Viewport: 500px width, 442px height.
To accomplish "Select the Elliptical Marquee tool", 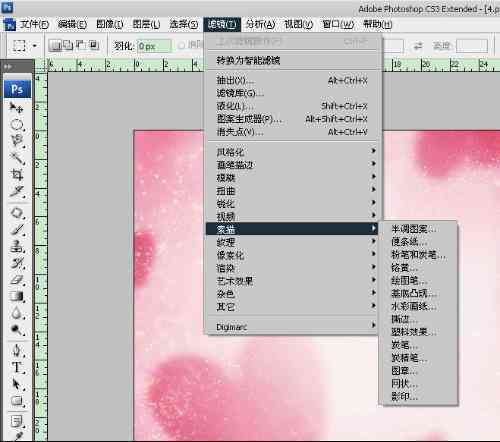I will [x=17, y=125].
